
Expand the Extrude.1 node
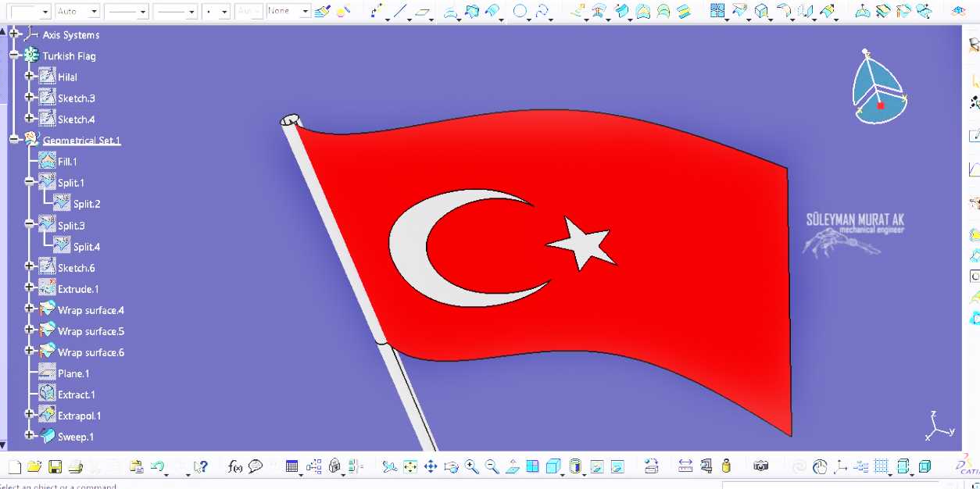30,287
